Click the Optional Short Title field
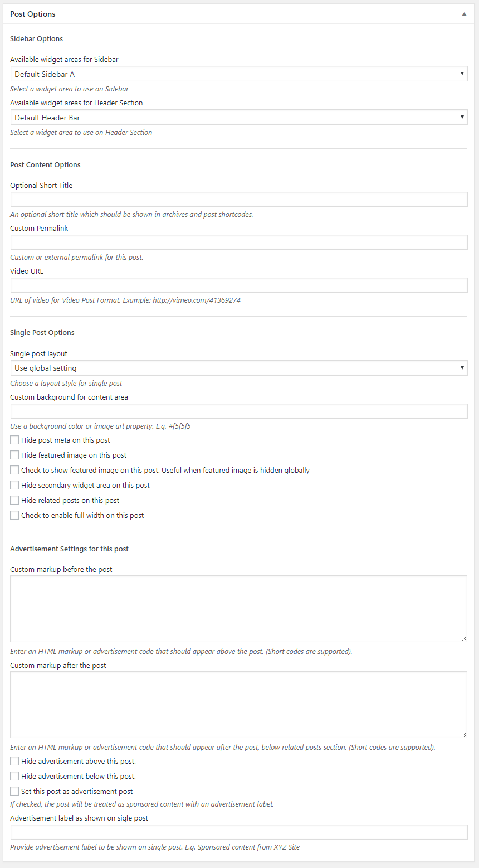Viewport: 479px width, 868px height. point(238,200)
